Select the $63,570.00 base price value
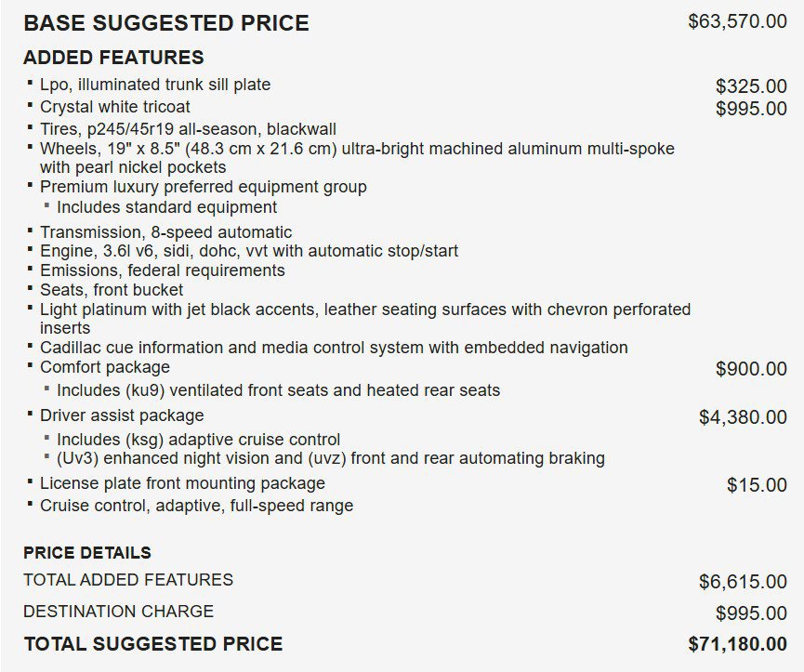Screen dimensions: 804x672 737,21
